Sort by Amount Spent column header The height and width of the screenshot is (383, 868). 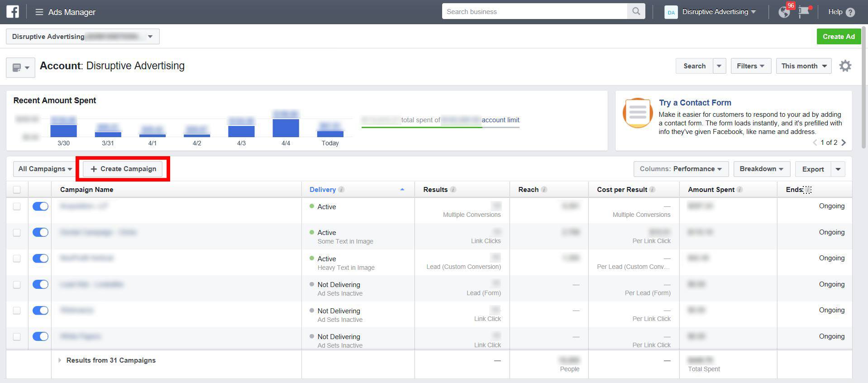[711, 190]
